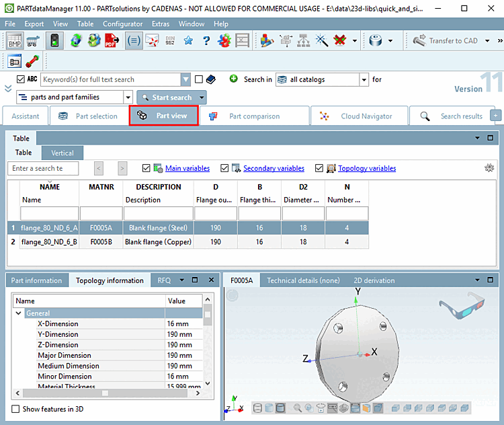The height and width of the screenshot is (425, 504).
Task: Toggle the Main variables checkbox
Action: pos(147,168)
